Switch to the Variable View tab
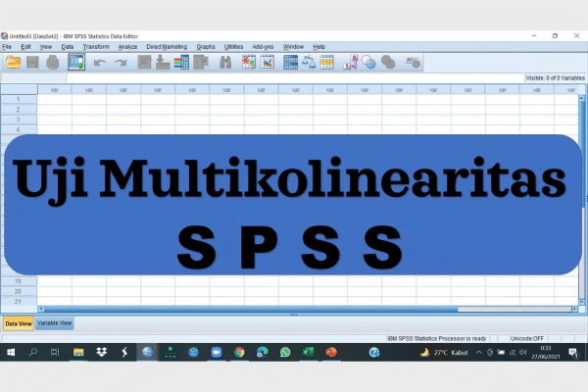Image resolution: width=588 pixels, height=392 pixels. click(x=54, y=323)
